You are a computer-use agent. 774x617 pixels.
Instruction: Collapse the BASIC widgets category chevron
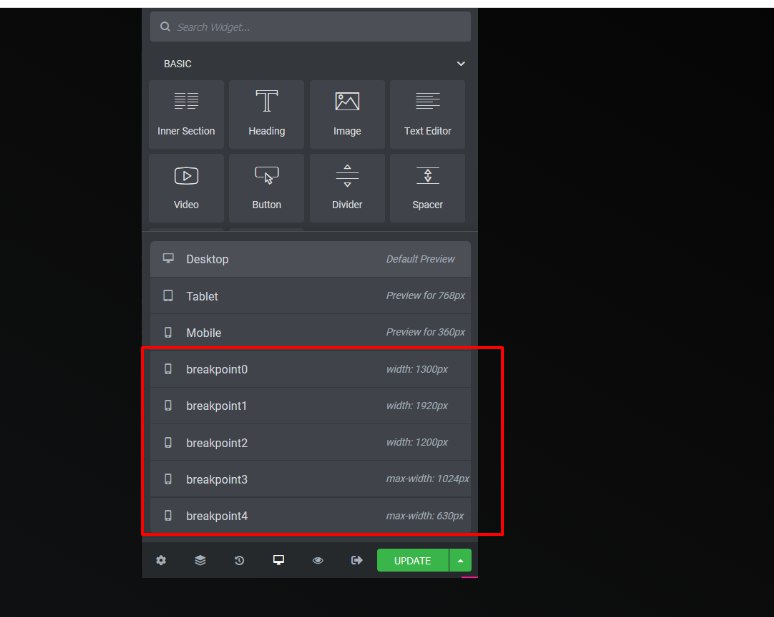point(461,64)
